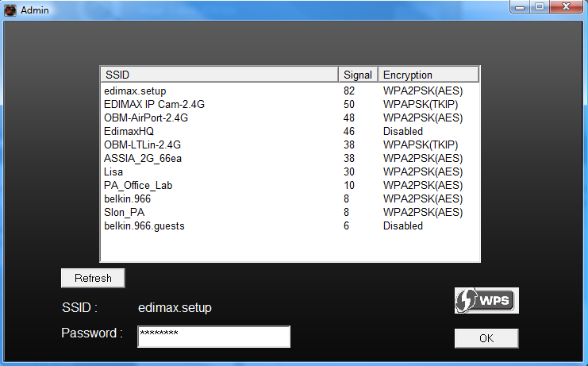Screen dimensions: 588x366
Task: Click the WPS button icon
Action: [x=486, y=300]
